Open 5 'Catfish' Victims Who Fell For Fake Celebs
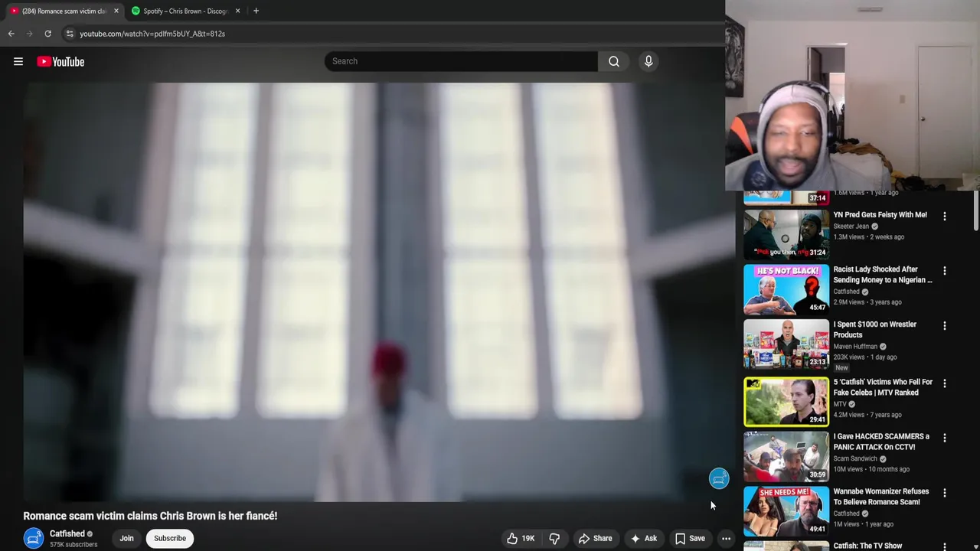 coord(883,387)
